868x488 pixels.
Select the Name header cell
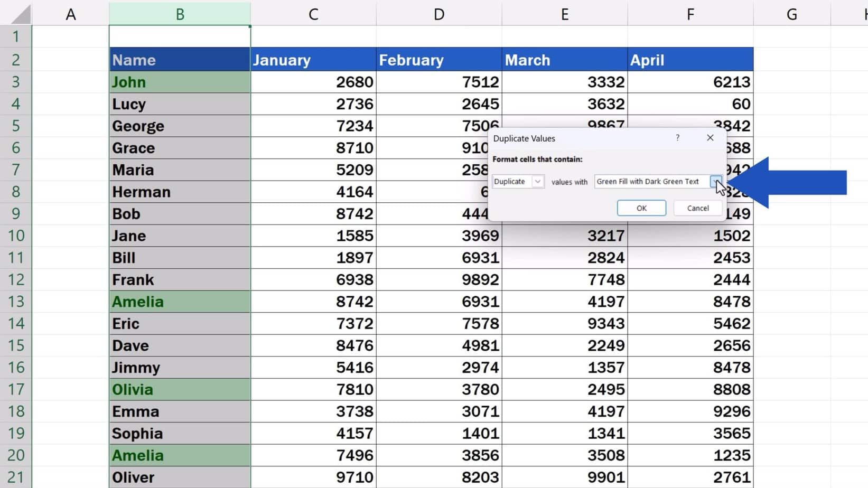point(180,59)
